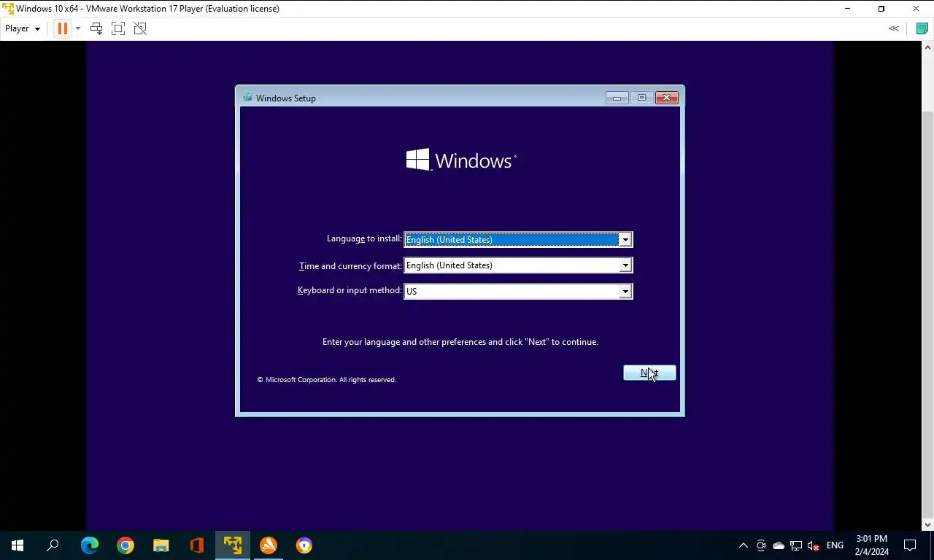Open taskbar search
The height and width of the screenshot is (560, 934).
pyautogui.click(x=53, y=545)
